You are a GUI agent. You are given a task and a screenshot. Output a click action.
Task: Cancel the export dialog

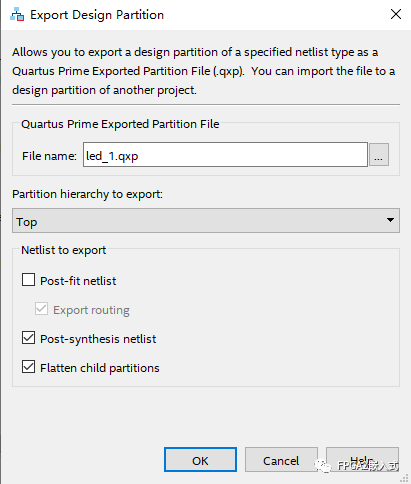(281, 460)
